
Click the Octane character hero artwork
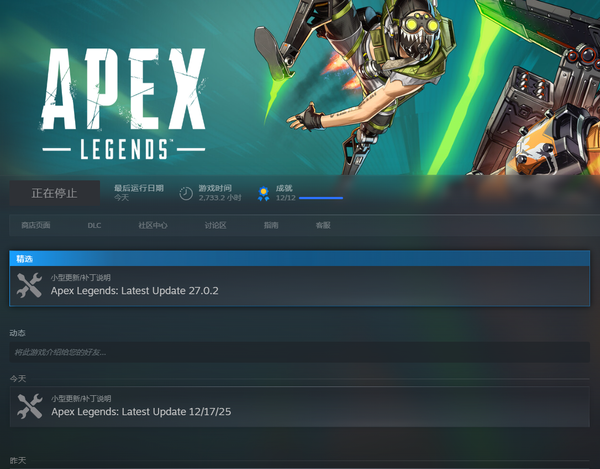[400, 80]
